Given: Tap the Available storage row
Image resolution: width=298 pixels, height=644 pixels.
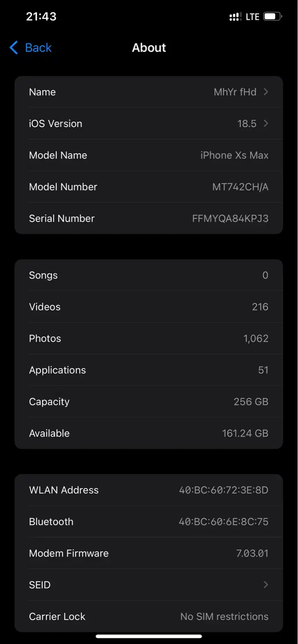Looking at the screenshot, I should click(149, 433).
